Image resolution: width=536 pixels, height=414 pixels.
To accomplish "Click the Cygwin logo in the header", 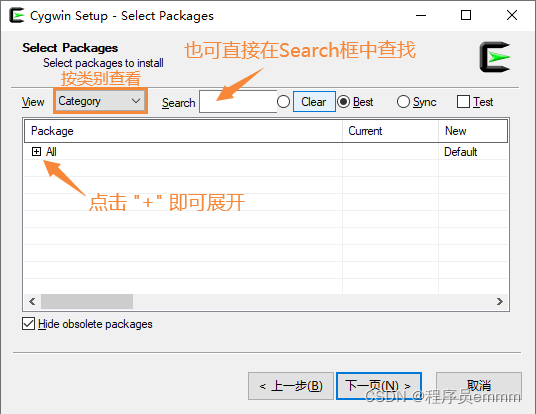I will (495, 57).
